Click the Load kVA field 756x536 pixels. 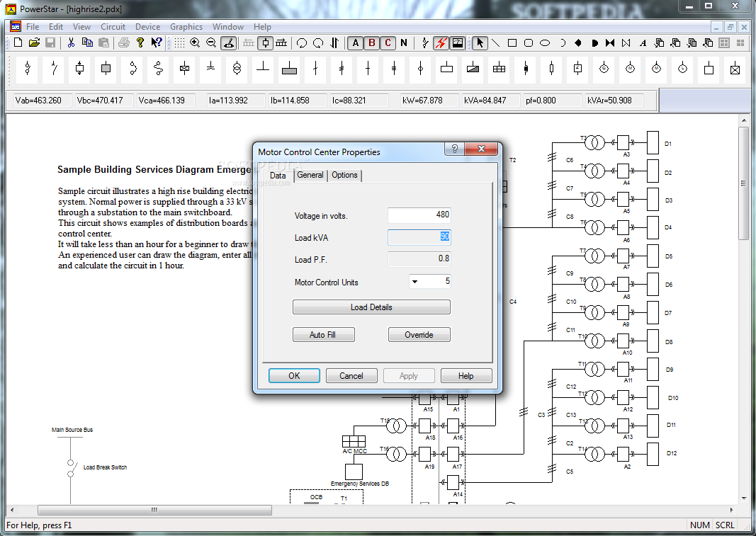[419, 236]
